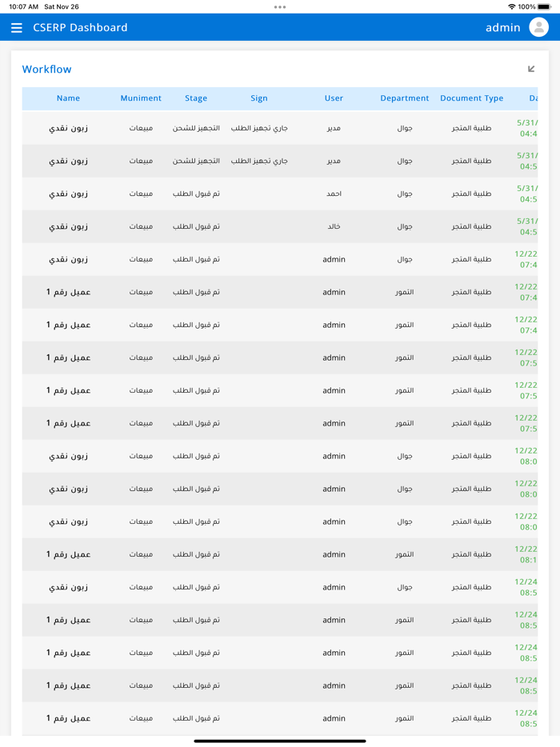
Task: Sort the table by the Department column
Action: click(x=404, y=98)
